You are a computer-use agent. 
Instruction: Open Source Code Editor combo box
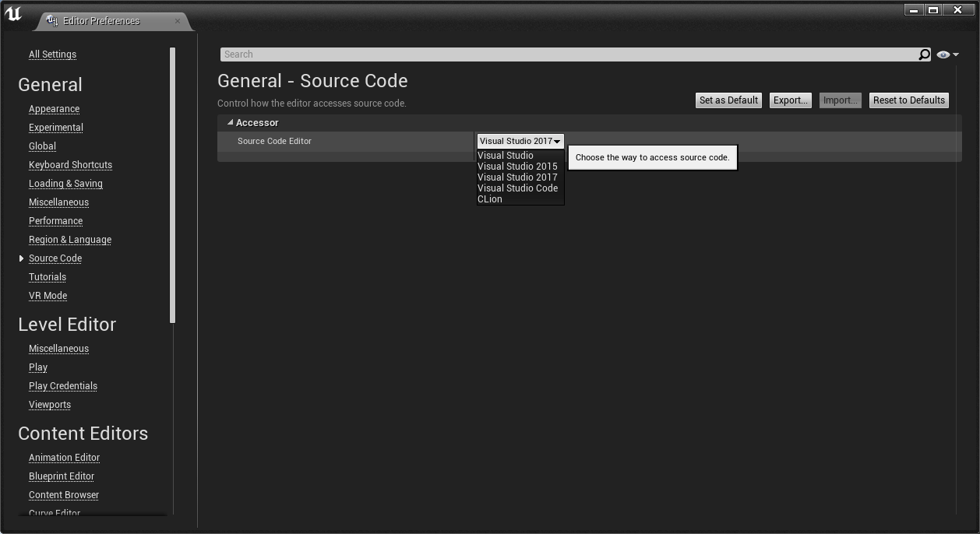[520, 141]
